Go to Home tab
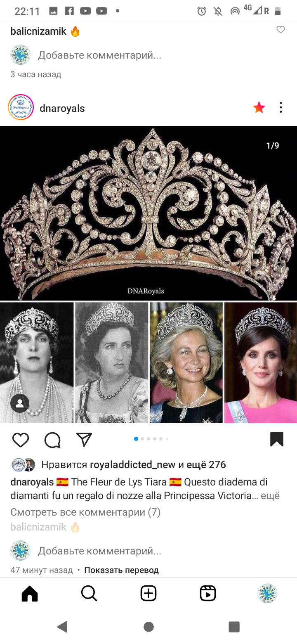Screen dimensions: 297x644 click(30, 594)
